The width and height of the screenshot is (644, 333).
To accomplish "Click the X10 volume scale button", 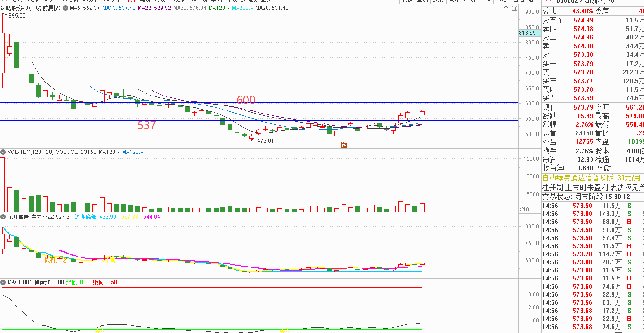I will tap(524, 210).
